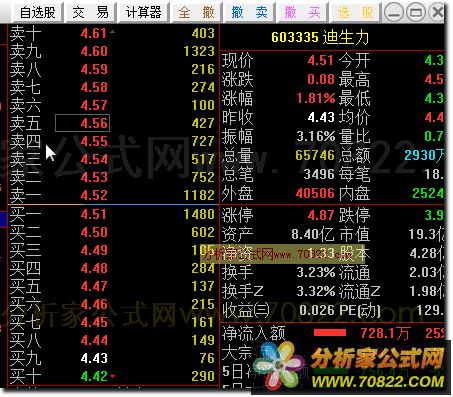Select the 卖七 price 4.58
This screenshot has width=453, height=397.
94,87
